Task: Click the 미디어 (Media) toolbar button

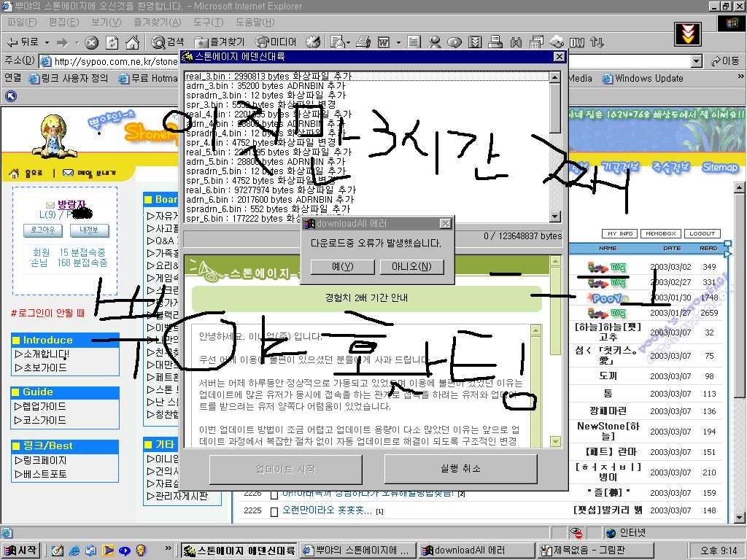Action: click(x=276, y=42)
